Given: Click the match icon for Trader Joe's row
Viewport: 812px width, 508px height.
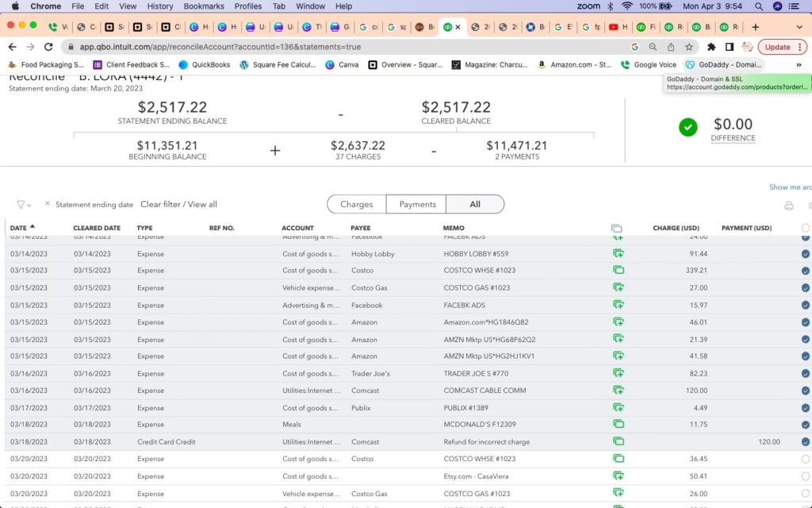Looking at the screenshot, I should (618, 373).
